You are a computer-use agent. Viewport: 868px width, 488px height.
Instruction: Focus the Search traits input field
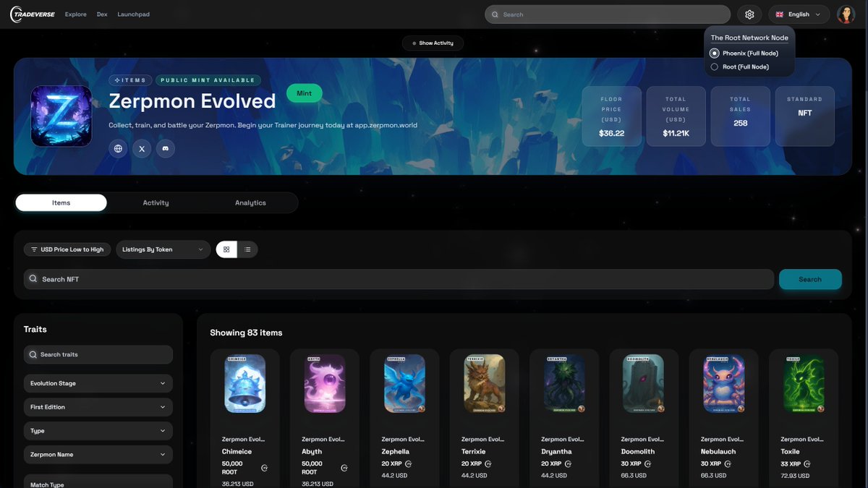(x=98, y=354)
